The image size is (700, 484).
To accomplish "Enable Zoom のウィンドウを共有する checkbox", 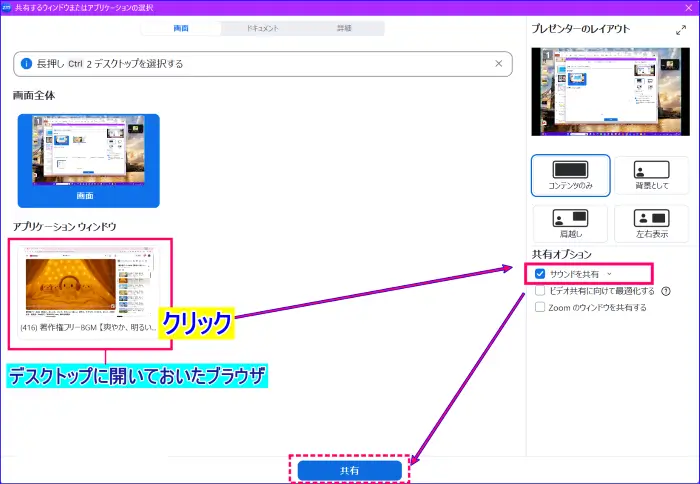I will [x=540, y=307].
